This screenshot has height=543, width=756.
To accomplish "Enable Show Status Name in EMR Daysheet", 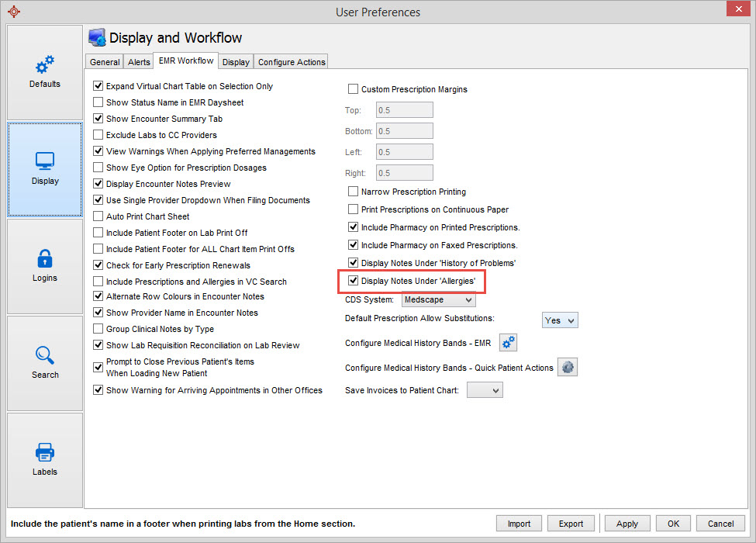I will [x=98, y=102].
